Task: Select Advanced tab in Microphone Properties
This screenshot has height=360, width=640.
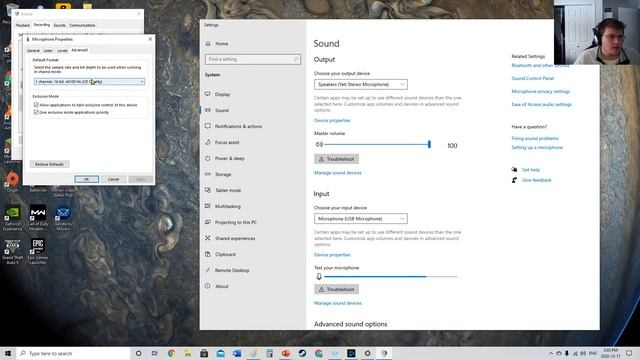Action: pyautogui.click(x=80, y=50)
